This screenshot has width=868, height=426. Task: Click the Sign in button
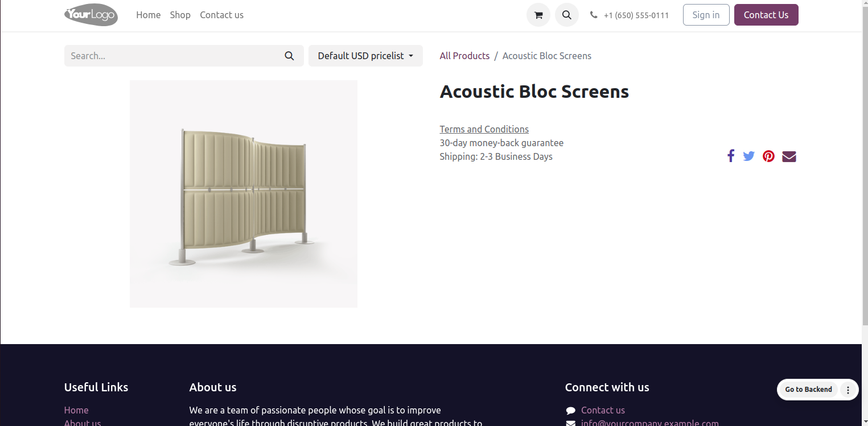tap(706, 15)
